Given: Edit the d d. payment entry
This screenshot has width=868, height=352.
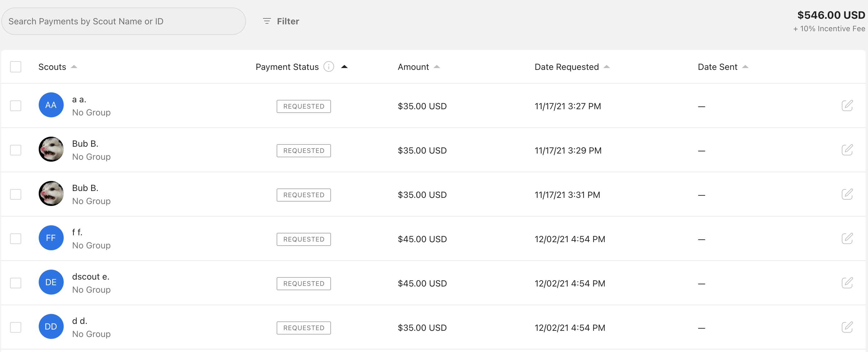Looking at the screenshot, I should click(x=847, y=327).
